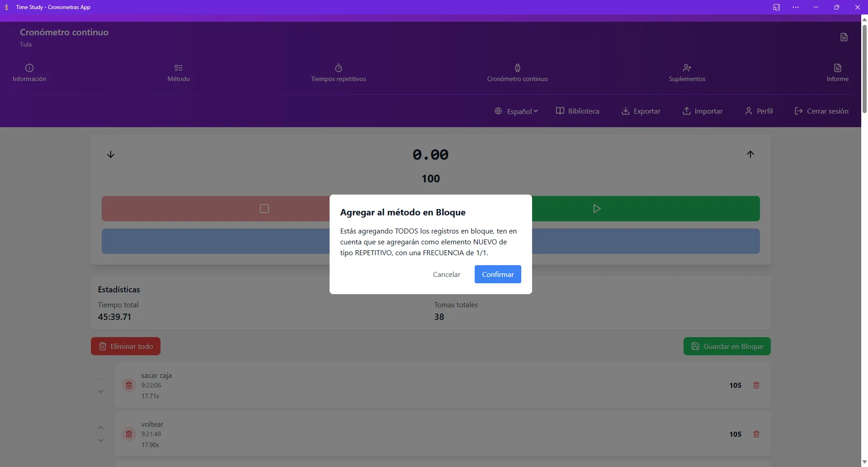Click the scrollbar down arrow
The image size is (868, 467).
864,462
